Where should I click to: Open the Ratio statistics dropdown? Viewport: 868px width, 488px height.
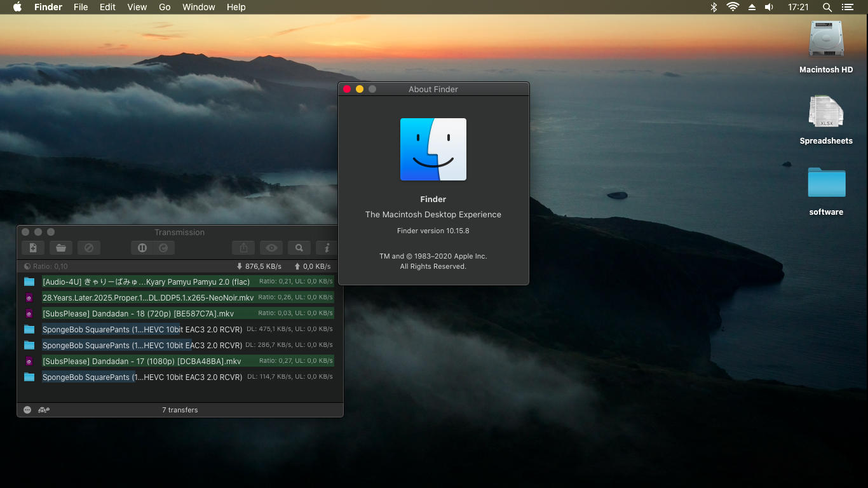pos(46,266)
